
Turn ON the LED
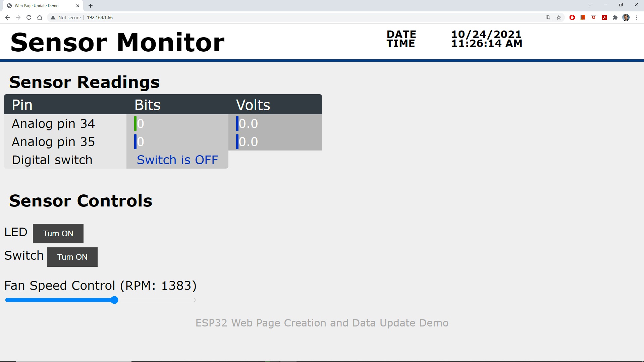[x=58, y=234]
